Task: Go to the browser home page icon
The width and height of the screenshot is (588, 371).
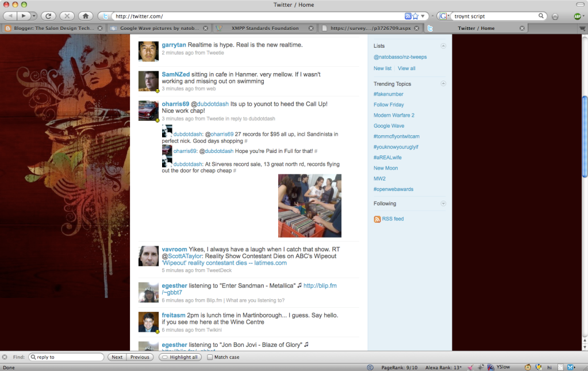Action: (x=86, y=16)
